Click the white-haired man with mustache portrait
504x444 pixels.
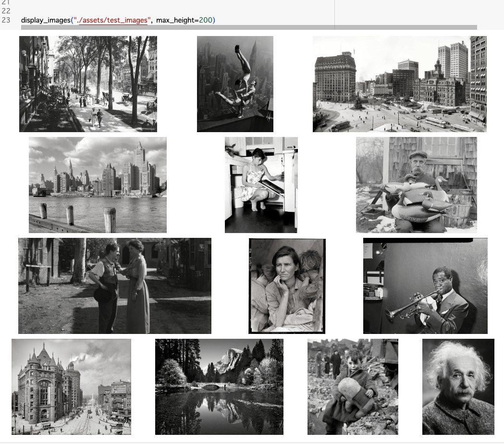tap(458, 387)
